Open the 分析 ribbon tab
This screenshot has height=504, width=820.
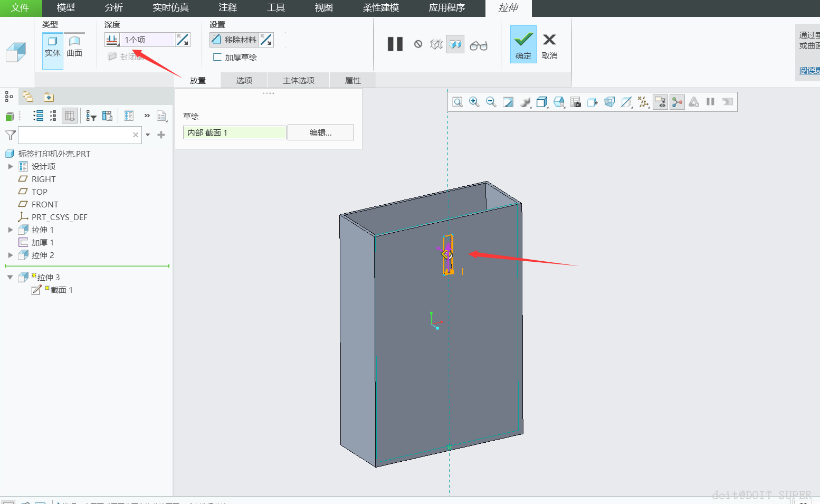click(113, 8)
